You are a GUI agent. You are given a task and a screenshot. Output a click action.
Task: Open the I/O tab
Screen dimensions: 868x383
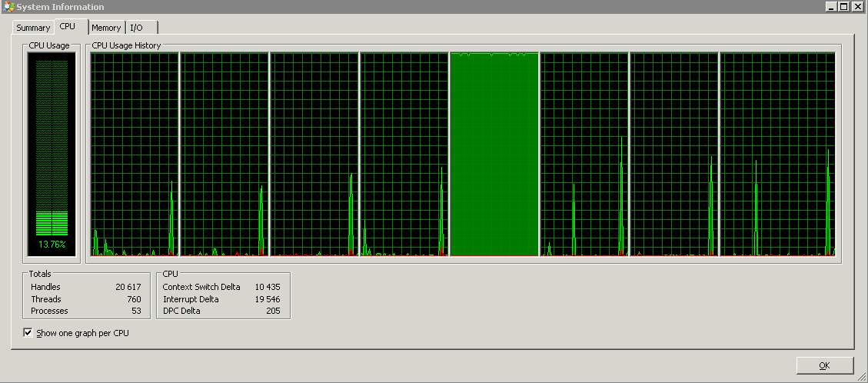143,28
